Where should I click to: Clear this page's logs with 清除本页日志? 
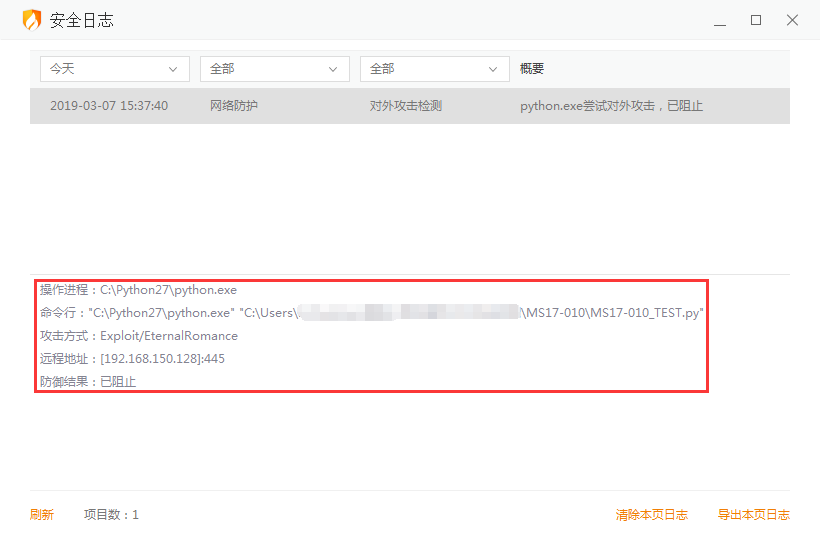click(651, 515)
